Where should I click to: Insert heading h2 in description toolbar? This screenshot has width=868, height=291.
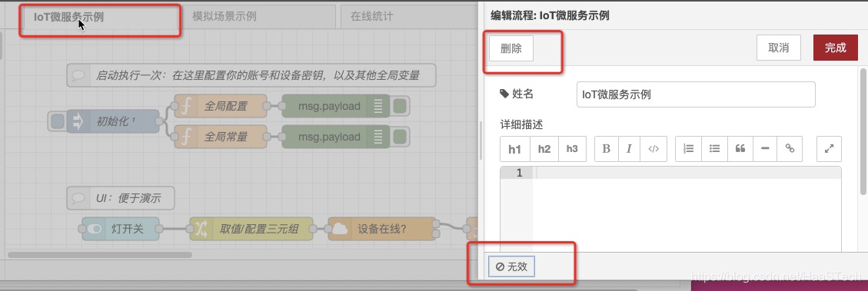tap(544, 149)
